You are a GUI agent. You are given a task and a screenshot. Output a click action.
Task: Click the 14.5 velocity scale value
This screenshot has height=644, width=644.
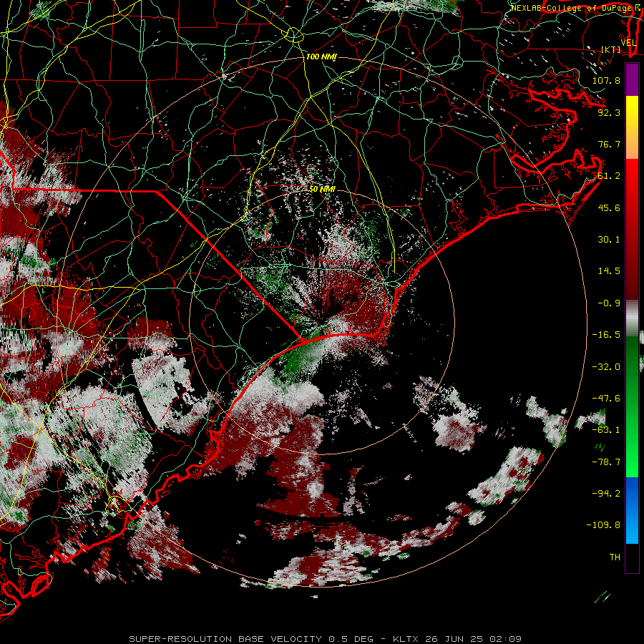[x=609, y=271]
